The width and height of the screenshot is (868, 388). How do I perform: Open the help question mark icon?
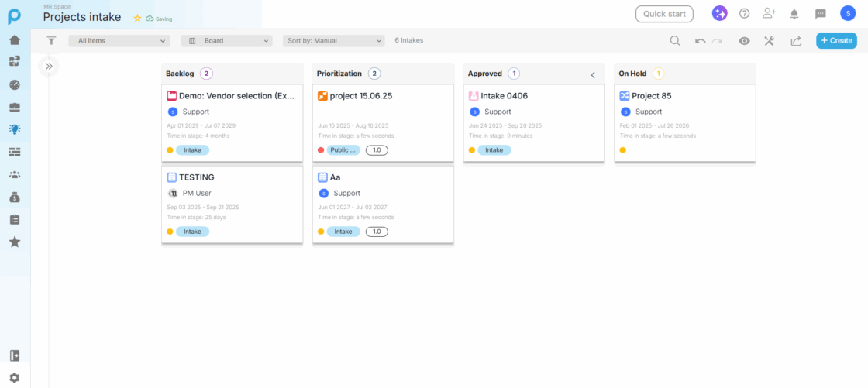point(744,13)
